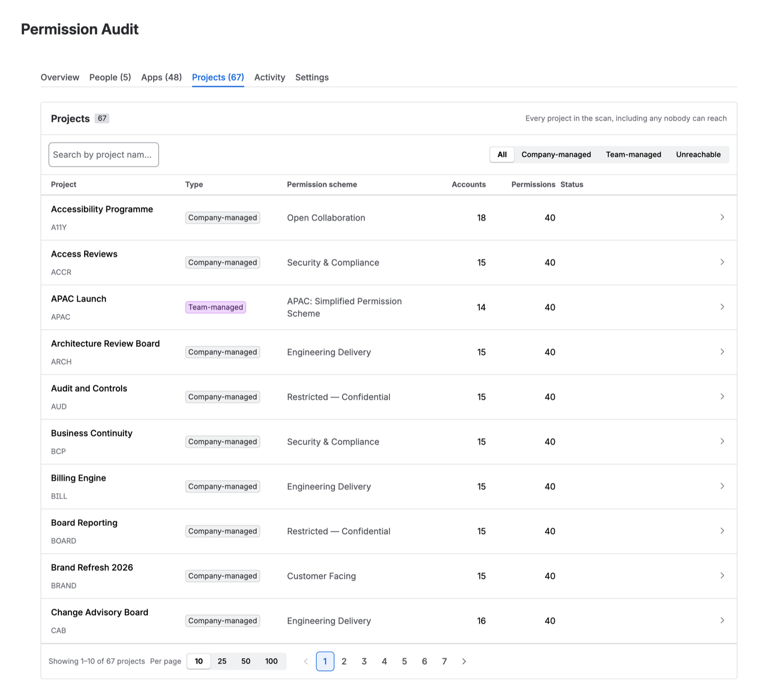
Task: Open the Settings tab
Action: 312,77
